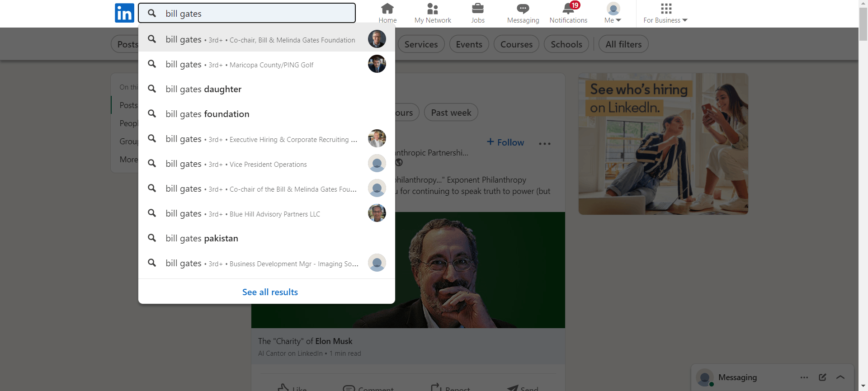Viewport: 868px width, 391px height.
Task: Click See all results link
Action: click(270, 292)
